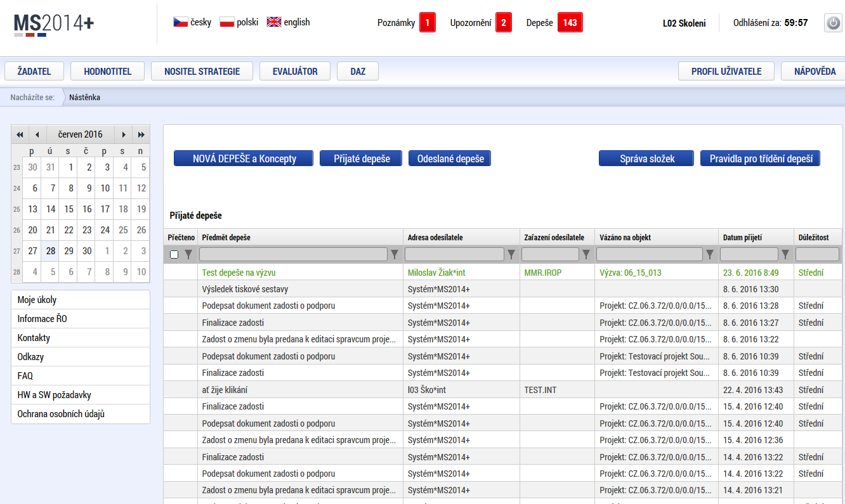Open message Výsledek tiskové sestavy
845x504 pixels.
tap(245, 289)
